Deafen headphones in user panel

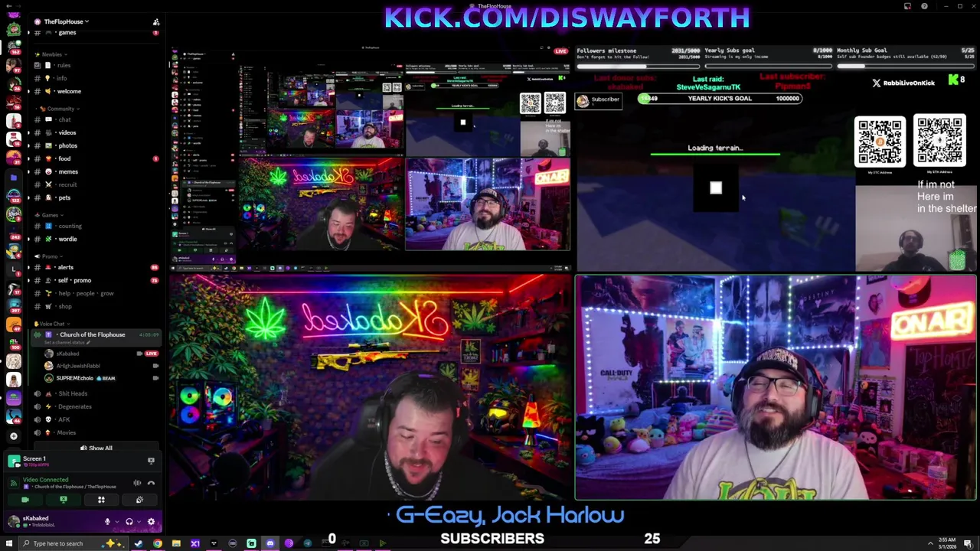click(129, 522)
